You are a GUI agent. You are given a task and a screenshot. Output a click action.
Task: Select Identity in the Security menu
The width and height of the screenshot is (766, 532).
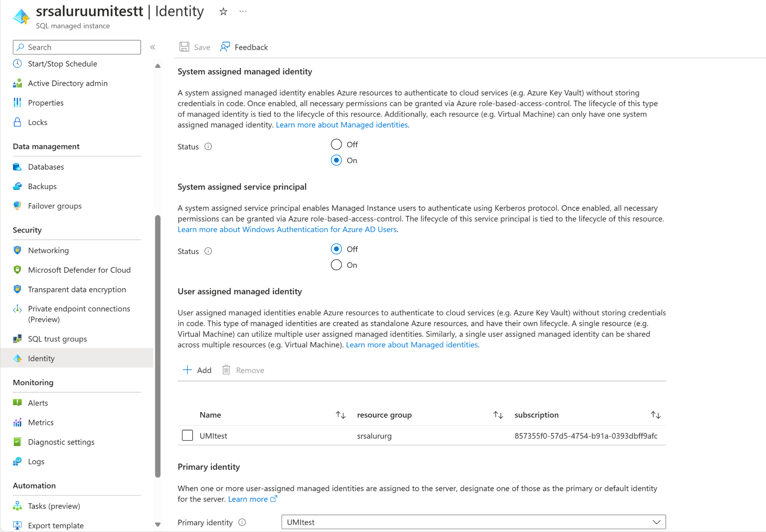[x=77, y=358]
